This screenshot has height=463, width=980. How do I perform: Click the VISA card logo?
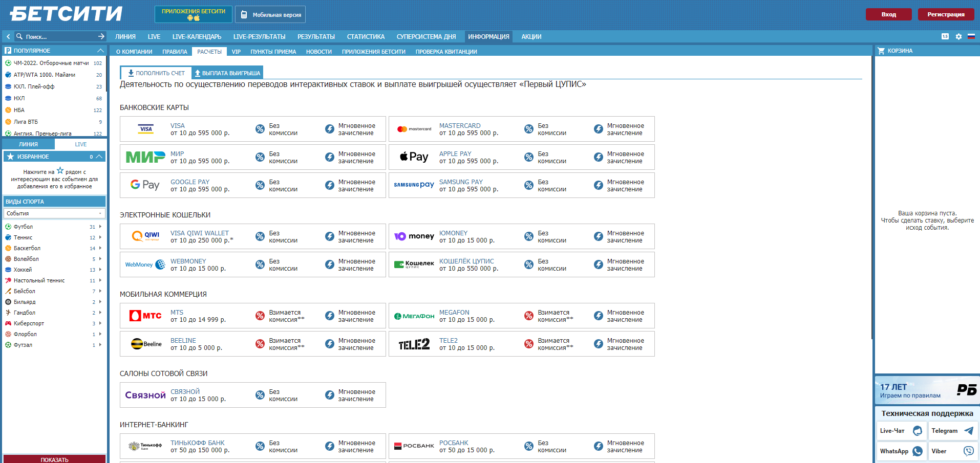click(146, 129)
